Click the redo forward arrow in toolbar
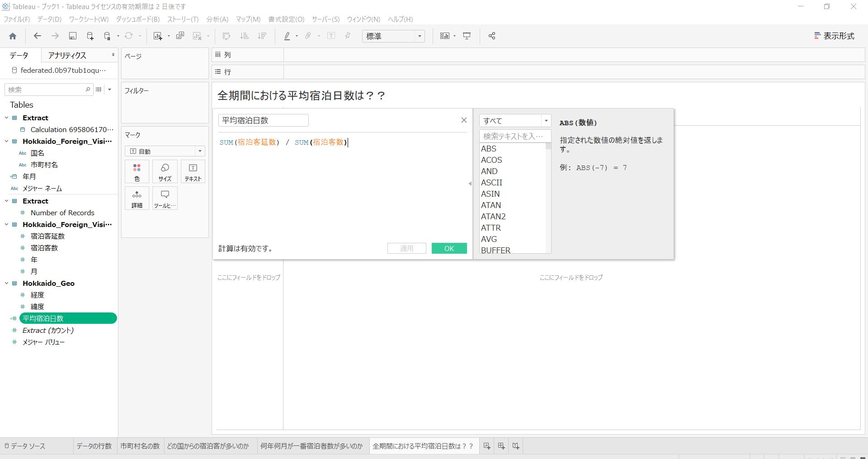The height and width of the screenshot is (459, 868). point(55,36)
